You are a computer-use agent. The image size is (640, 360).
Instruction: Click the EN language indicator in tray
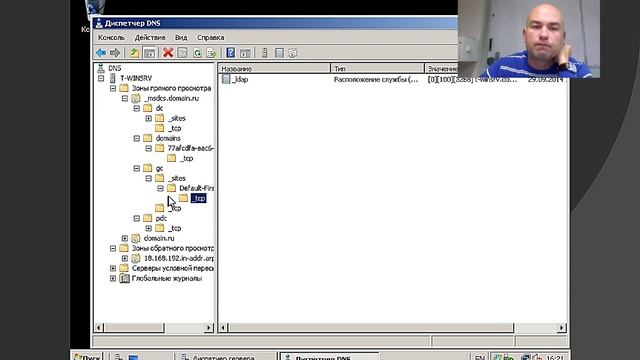pyautogui.click(x=480, y=357)
